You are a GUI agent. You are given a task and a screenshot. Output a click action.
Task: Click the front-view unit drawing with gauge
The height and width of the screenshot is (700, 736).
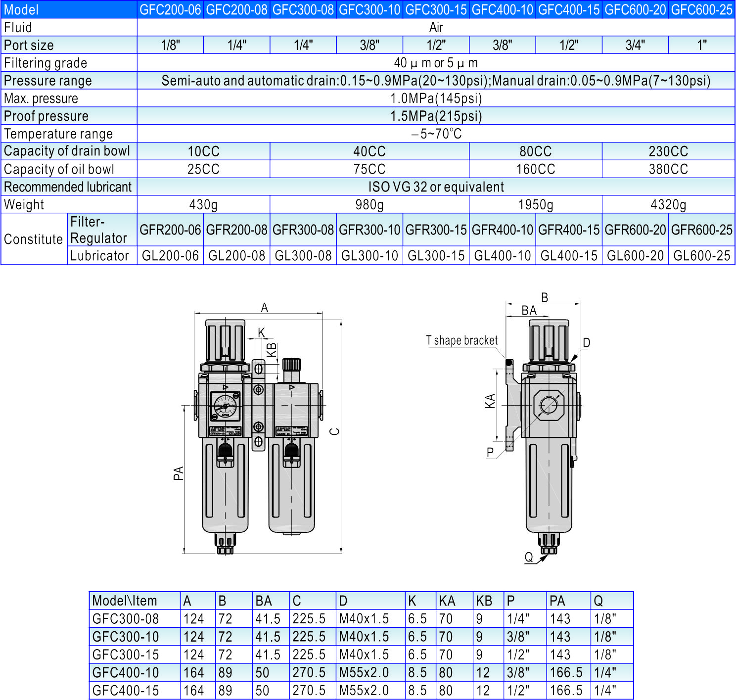point(259,437)
